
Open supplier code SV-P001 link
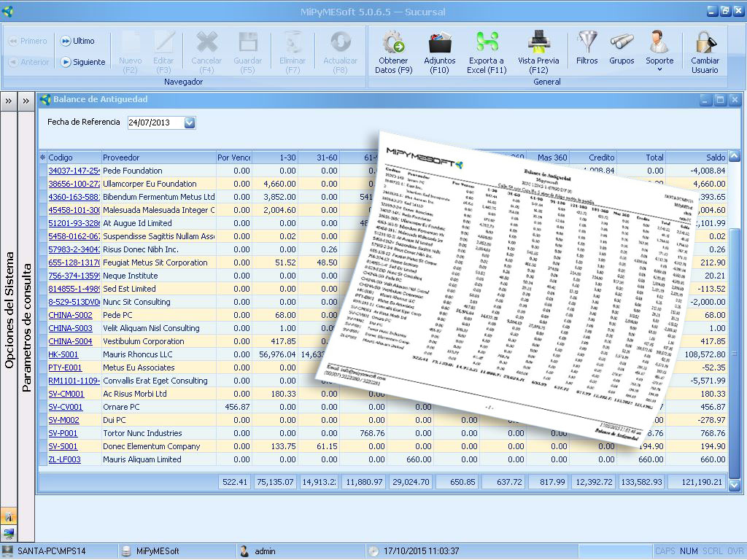[x=63, y=433]
